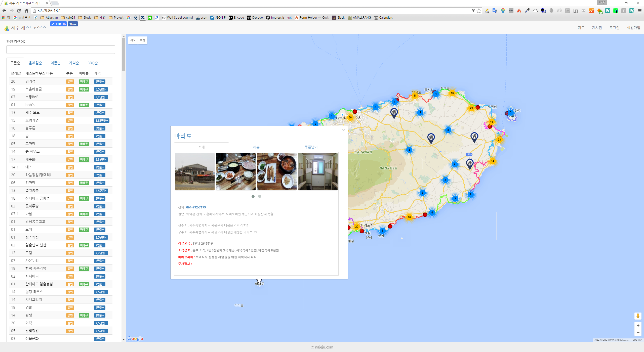Sort list by 올레길순 tab

[35, 63]
